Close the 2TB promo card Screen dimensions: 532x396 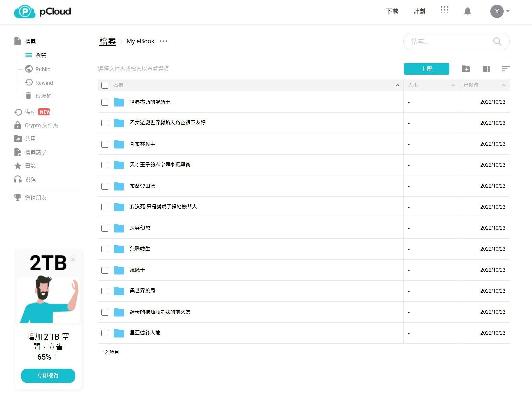coord(73,259)
